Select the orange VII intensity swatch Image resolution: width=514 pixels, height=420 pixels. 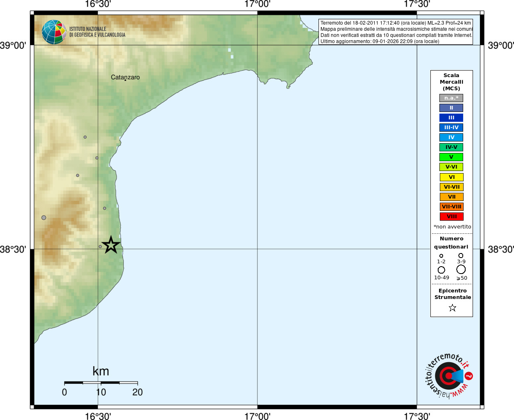451,197
